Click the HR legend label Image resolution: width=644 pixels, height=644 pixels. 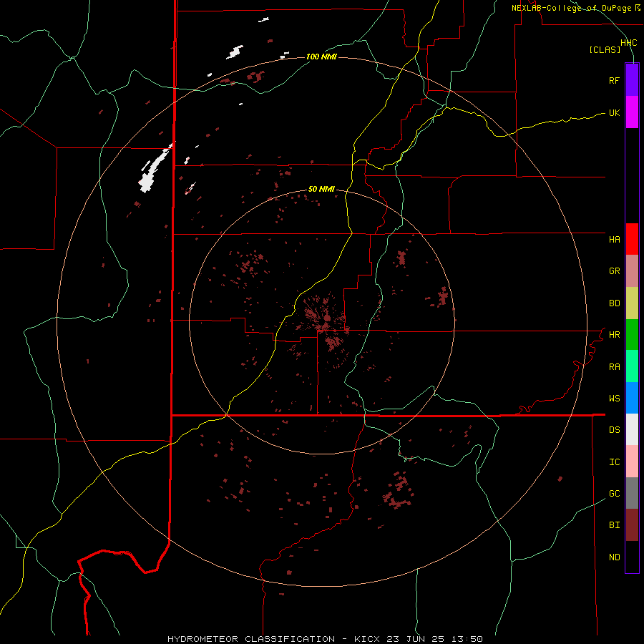point(614,335)
